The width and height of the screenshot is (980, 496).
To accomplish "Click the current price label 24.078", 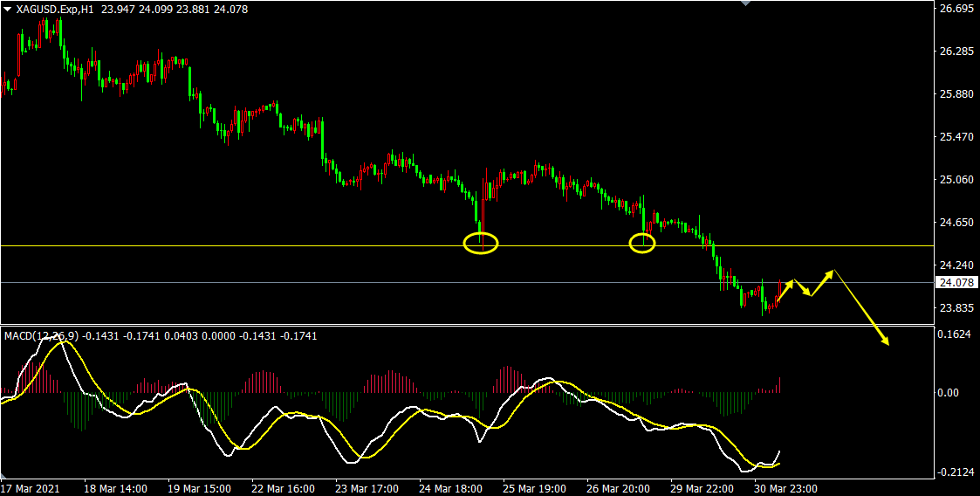I will click(x=955, y=282).
